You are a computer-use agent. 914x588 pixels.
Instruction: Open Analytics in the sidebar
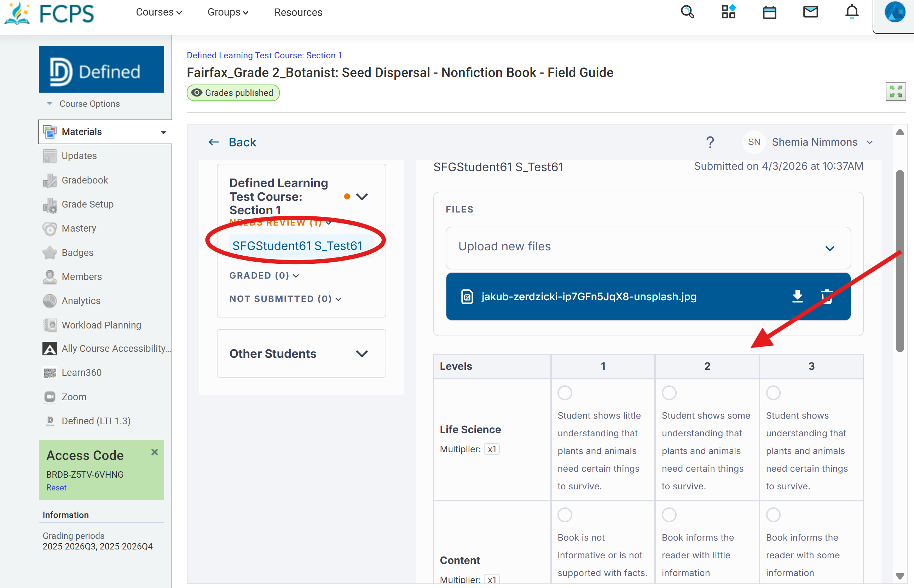click(81, 301)
